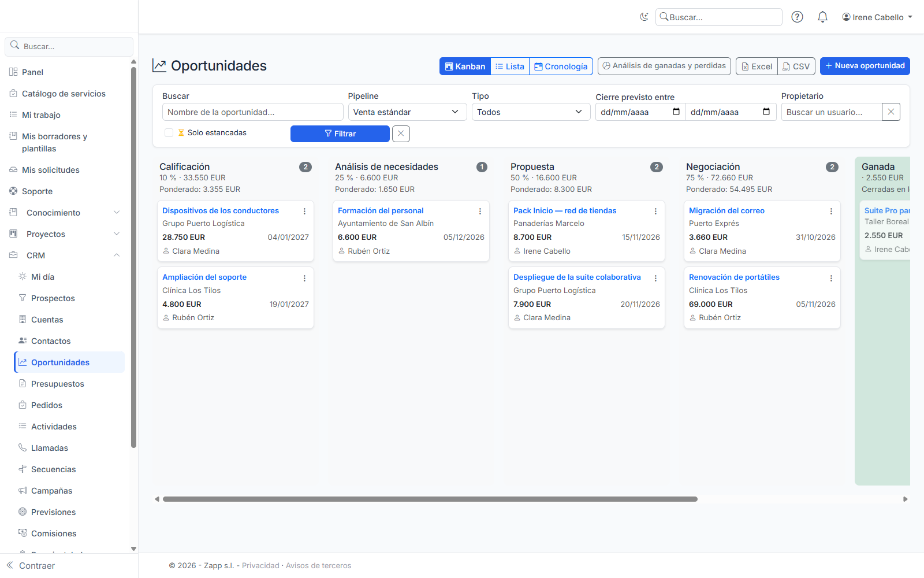Focus the sidebar Buscar search box
This screenshot has height=578, width=924.
tap(69, 46)
